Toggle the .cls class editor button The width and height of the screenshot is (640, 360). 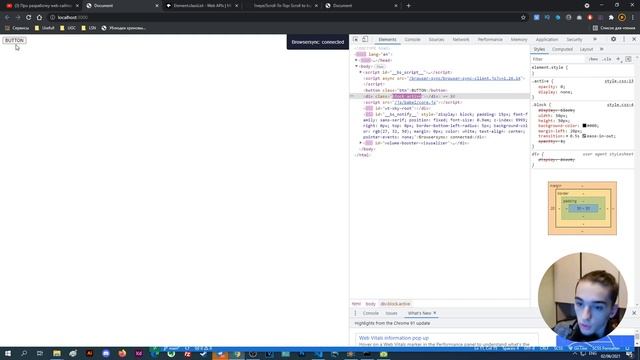coord(607,59)
